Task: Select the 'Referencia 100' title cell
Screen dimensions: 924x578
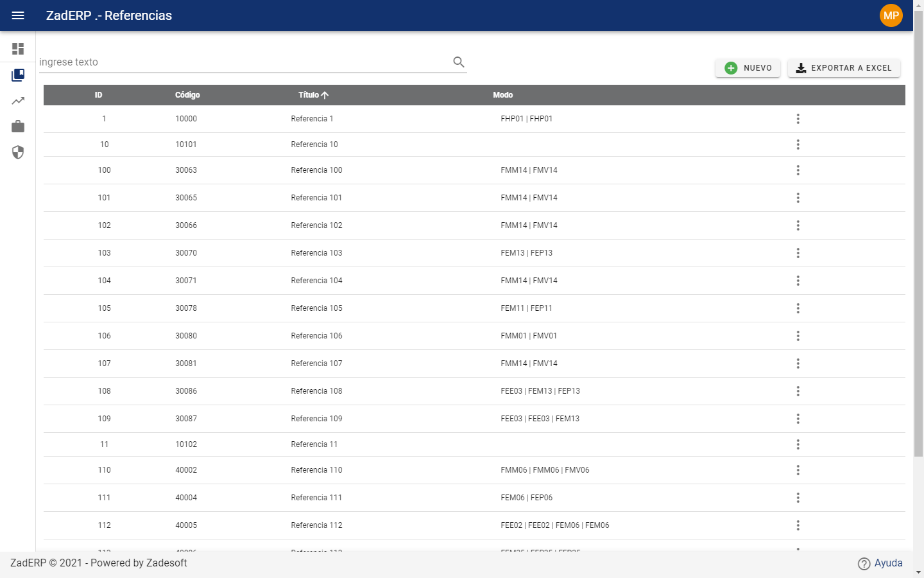Action: (x=316, y=170)
